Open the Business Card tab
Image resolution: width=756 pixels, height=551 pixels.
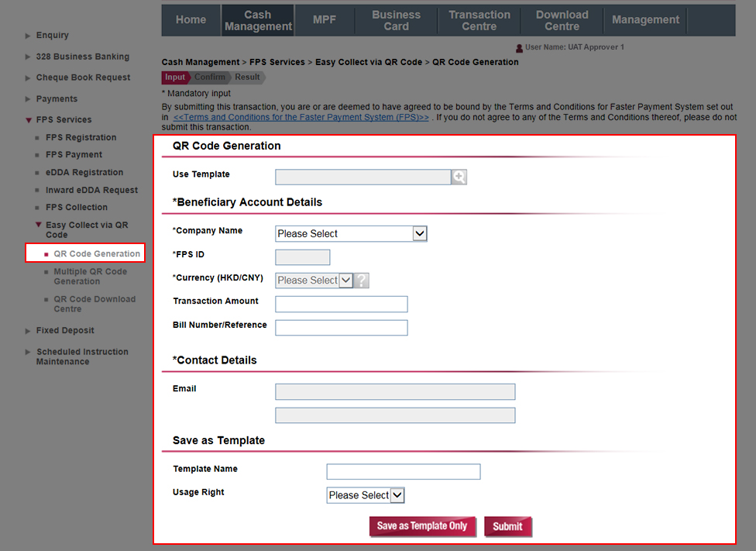[397, 20]
